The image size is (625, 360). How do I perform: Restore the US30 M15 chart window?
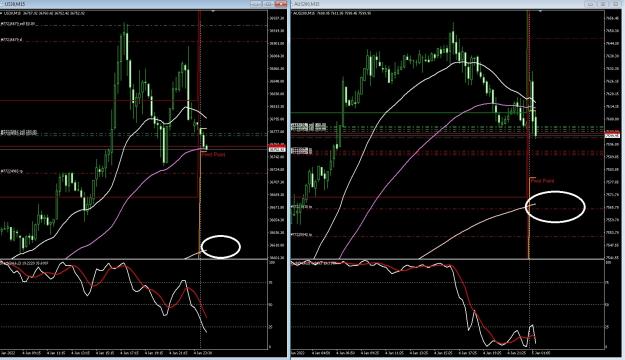coord(268,4)
